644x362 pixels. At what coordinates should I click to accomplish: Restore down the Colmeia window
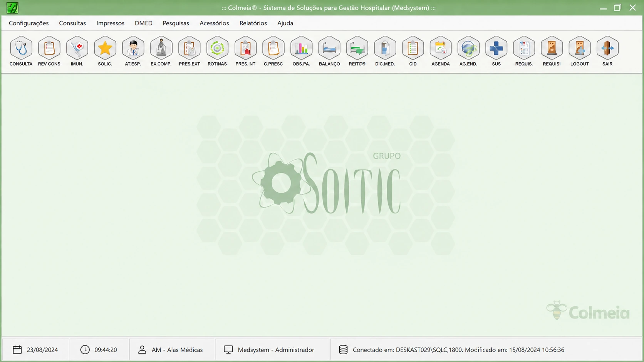click(x=618, y=8)
